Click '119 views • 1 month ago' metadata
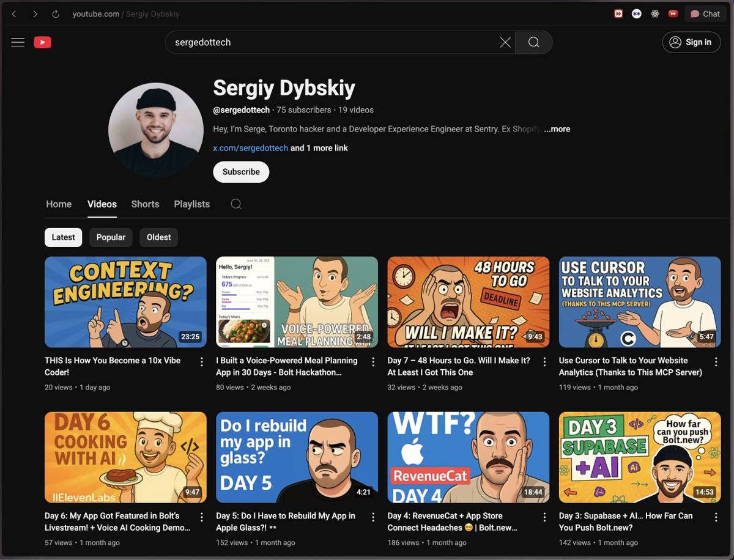This screenshot has height=560, width=734. (598, 387)
